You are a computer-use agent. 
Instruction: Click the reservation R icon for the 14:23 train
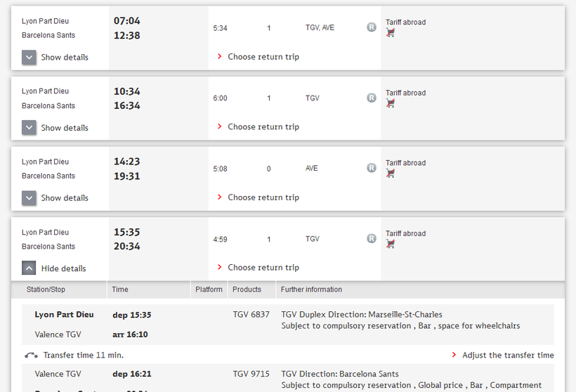click(372, 168)
